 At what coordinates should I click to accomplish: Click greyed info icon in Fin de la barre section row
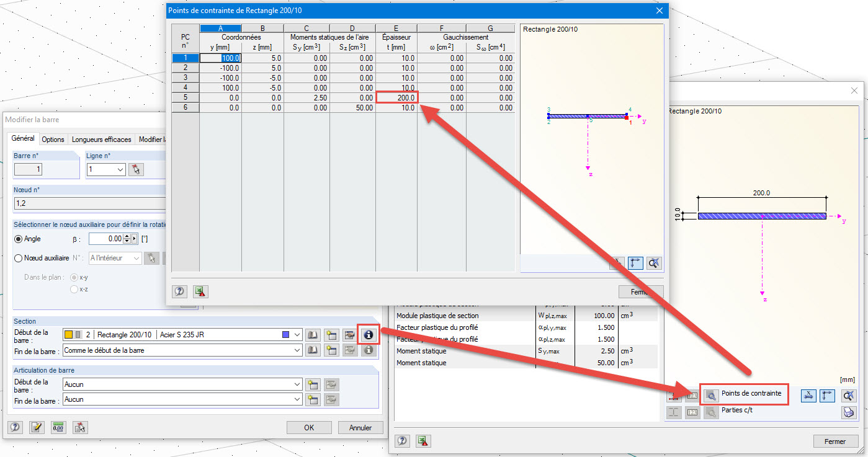[x=369, y=350]
